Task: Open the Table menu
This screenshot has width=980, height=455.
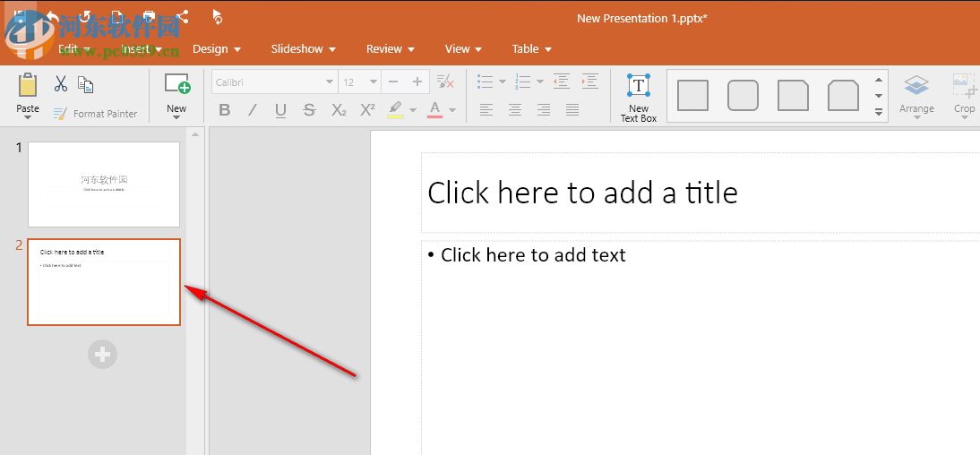Action: 532,48
